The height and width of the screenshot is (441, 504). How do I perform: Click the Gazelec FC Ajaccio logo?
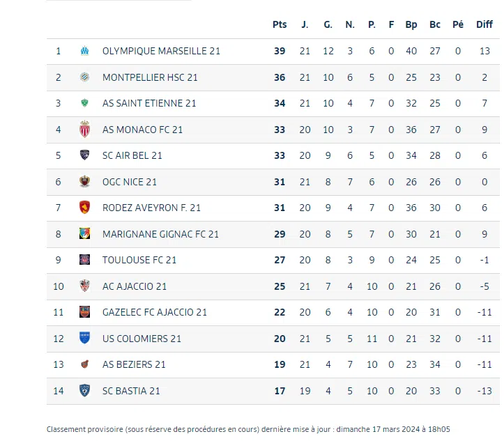pos(84,312)
